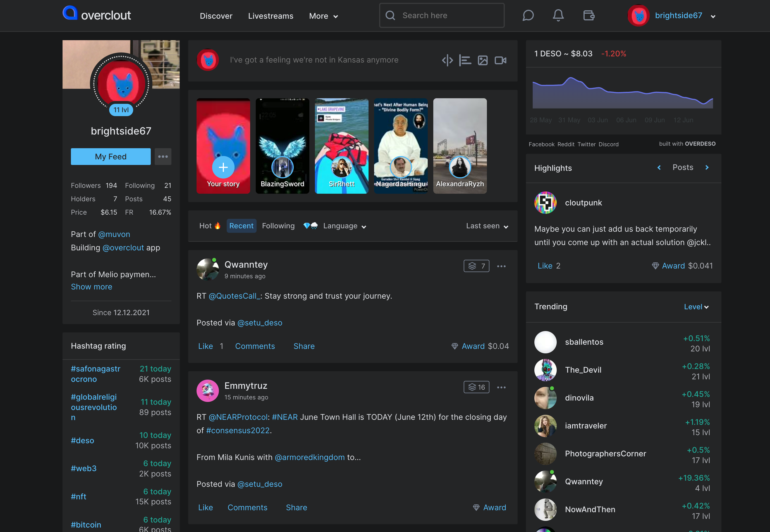
Task: View AlexandraRyzh story
Action: click(460, 146)
